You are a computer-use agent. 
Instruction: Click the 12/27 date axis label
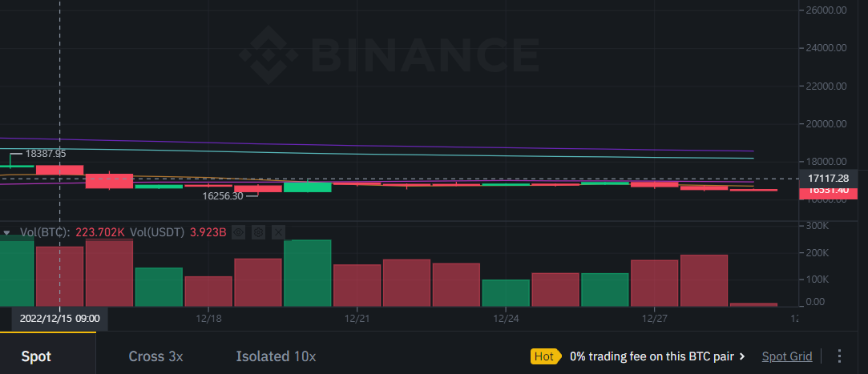tap(654, 320)
